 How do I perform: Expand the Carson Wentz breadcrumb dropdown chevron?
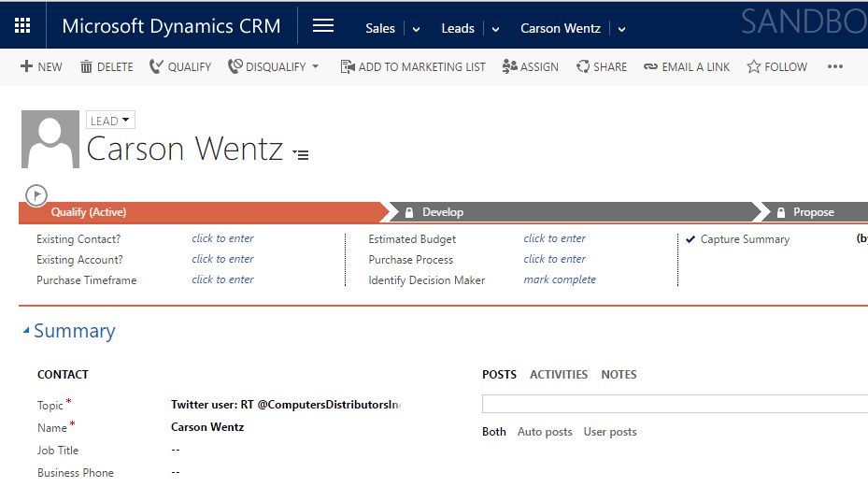click(621, 29)
